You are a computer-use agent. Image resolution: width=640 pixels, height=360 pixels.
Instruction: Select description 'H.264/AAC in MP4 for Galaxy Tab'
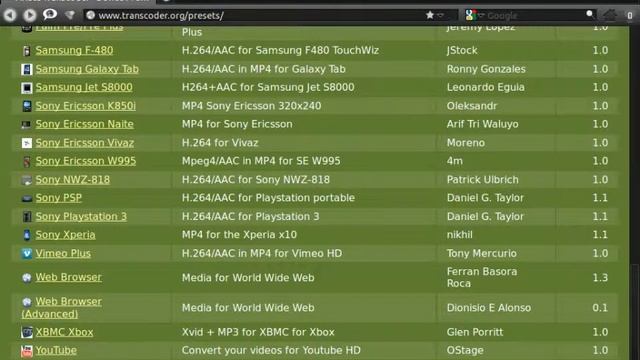tap(264, 69)
